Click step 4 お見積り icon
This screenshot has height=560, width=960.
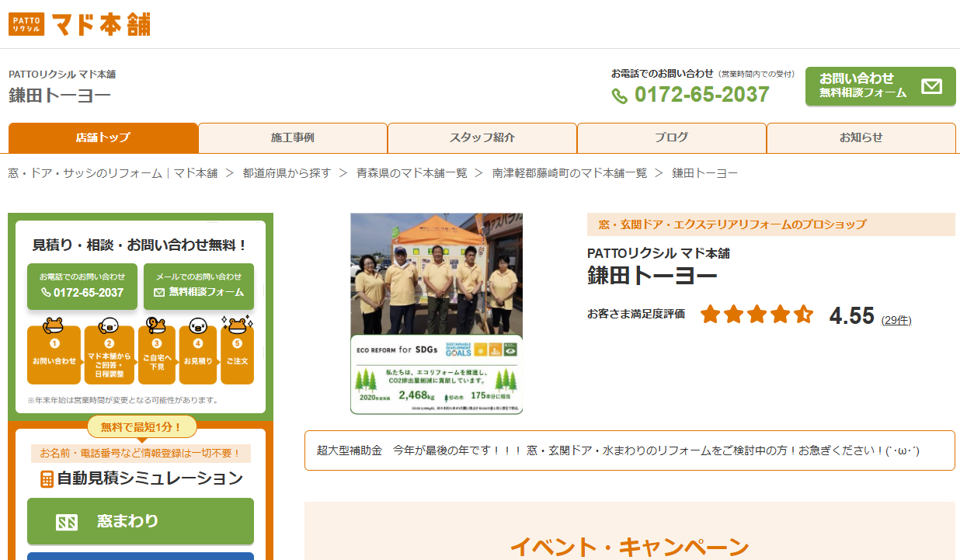click(198, 350)
